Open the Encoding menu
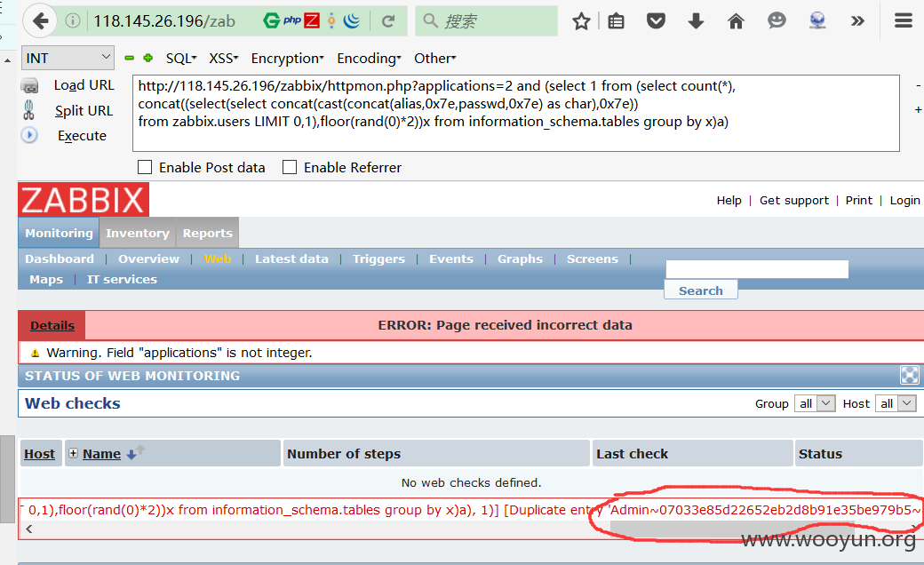The height and width of the screenshot is (565, 924). (x=369, y=59)
